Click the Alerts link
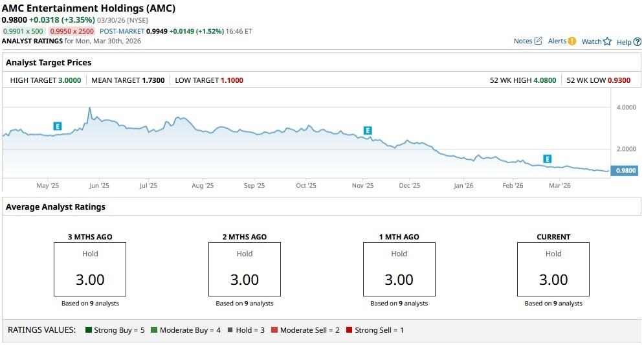 [x=557, y=41]
